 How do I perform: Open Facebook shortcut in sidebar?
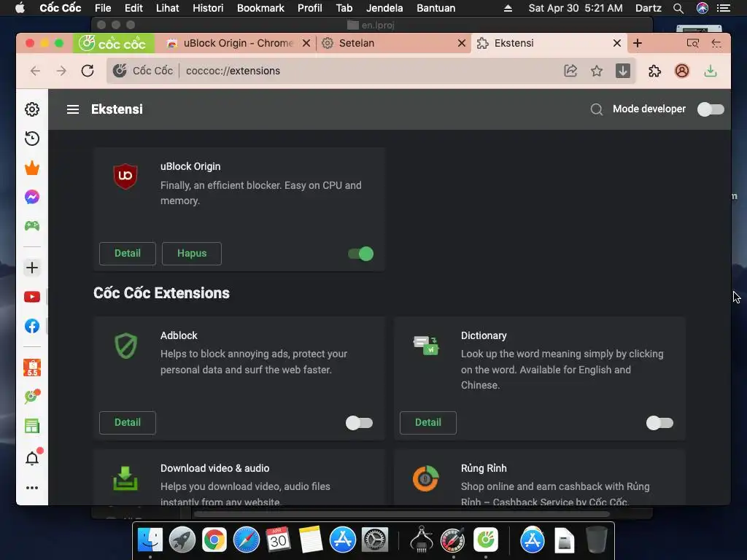[32, 326]
